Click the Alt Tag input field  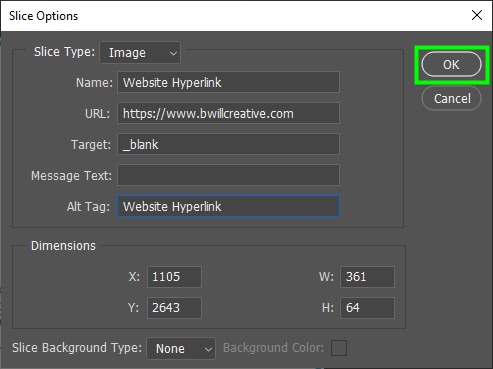[228, 206]
